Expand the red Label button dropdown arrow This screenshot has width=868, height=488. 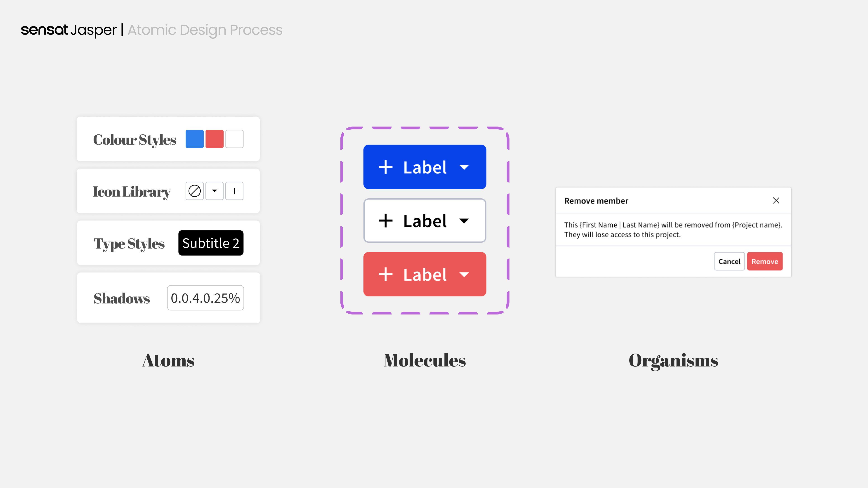(464, 274)
